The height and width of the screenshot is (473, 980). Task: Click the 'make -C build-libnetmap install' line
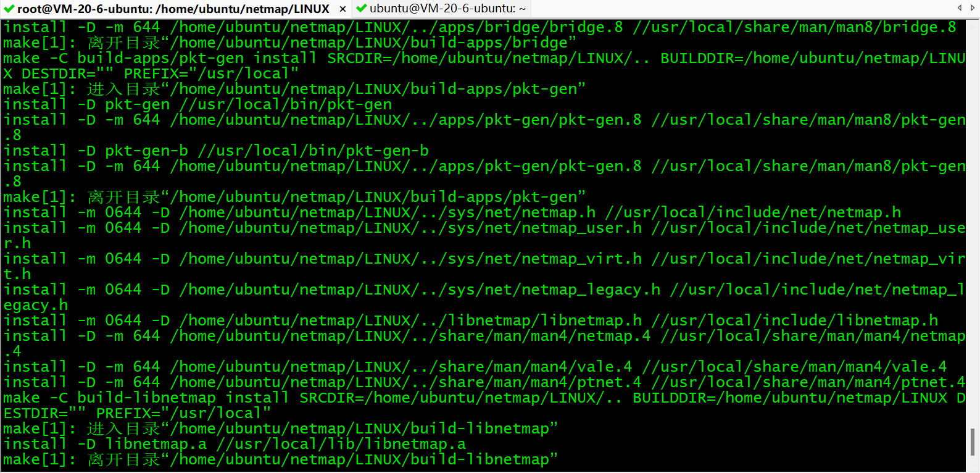click(x=484, y=406)
